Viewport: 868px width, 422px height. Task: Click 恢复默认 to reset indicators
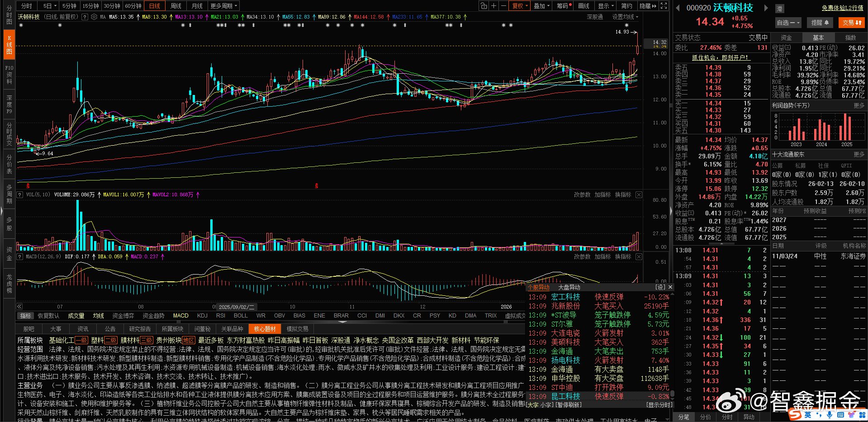point(48,316)
